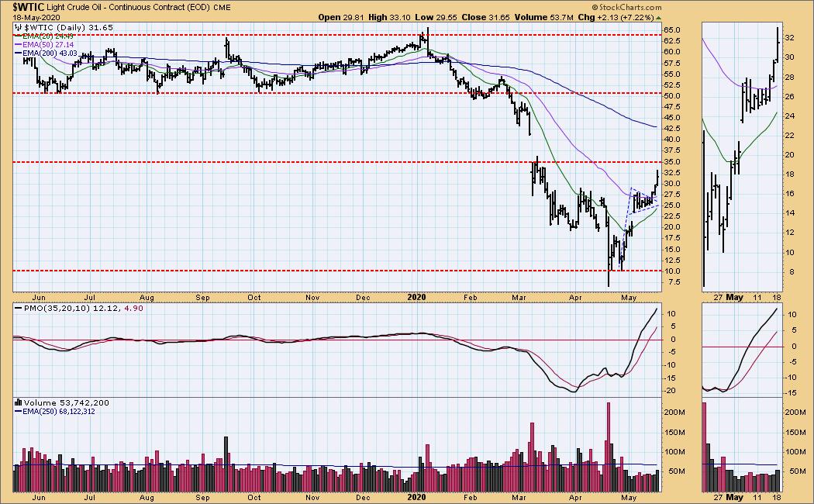Select the $WTIC (Daily) 31.65 legend entry
The width and height of the screenshot is (814, 504).
tap(67, 27)
